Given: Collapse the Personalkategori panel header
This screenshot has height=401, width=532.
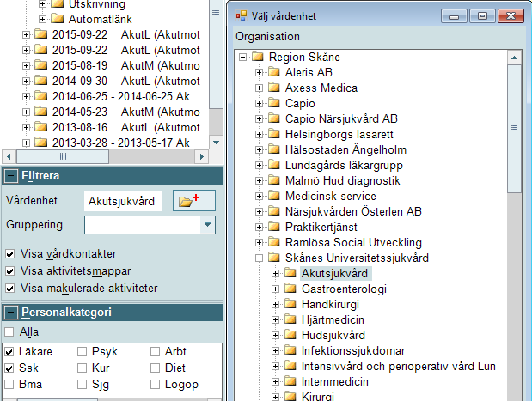Looking at the screenshot, I should tap(11, 313).
